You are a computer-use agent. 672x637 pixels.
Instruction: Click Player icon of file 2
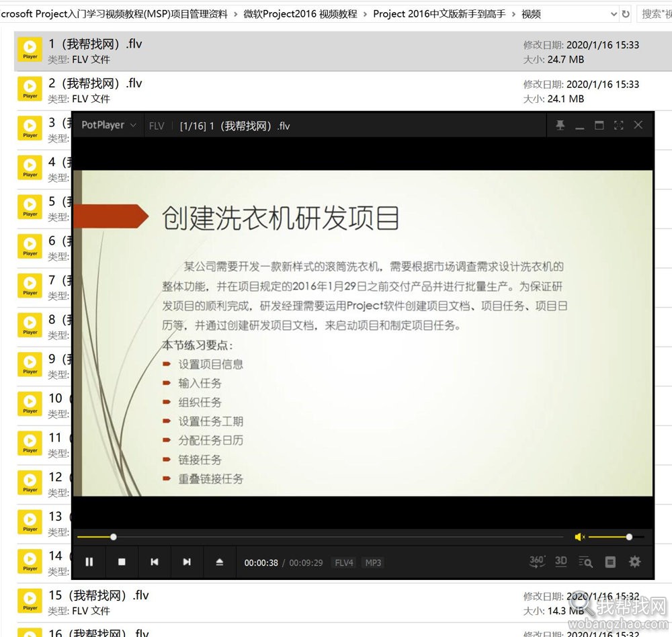[x=30, y=89]
